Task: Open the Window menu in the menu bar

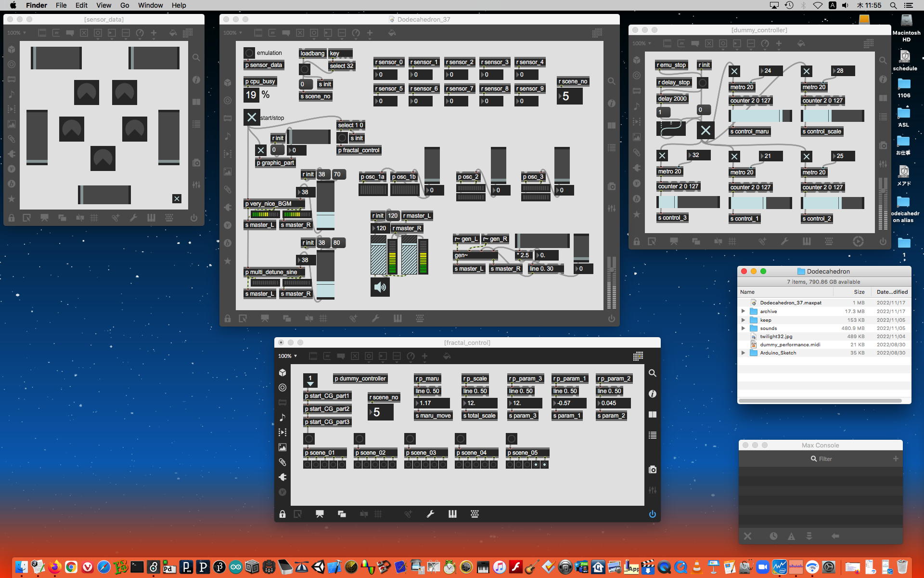Action: (150, 5)
